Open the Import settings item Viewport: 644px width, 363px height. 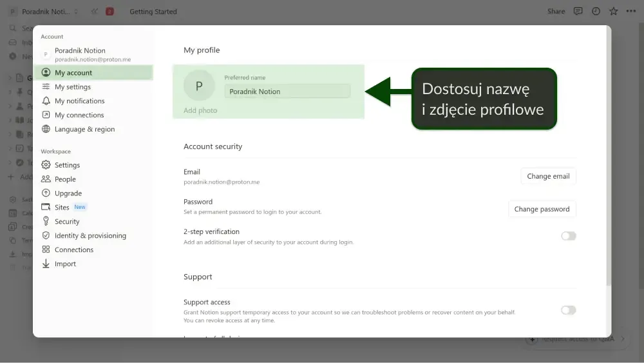[93, 264]
